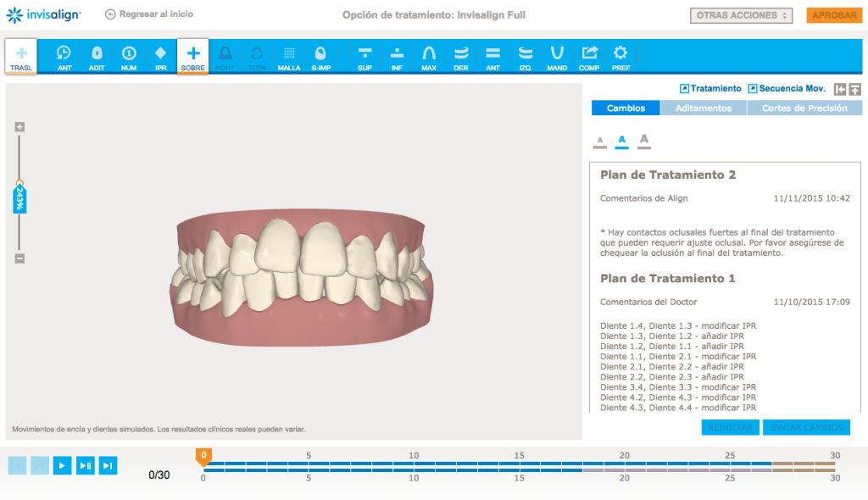Switch to the Cambios tab
The height and width of the screenshot is (500, 868).
pyautogui.click(x=626, y=108)
